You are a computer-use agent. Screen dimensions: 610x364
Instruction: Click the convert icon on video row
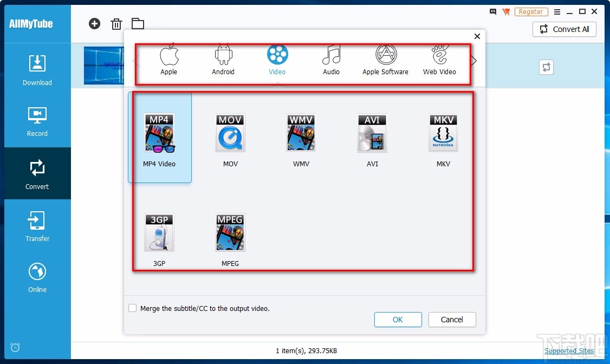pyautogui.click(x=546, y=67)
